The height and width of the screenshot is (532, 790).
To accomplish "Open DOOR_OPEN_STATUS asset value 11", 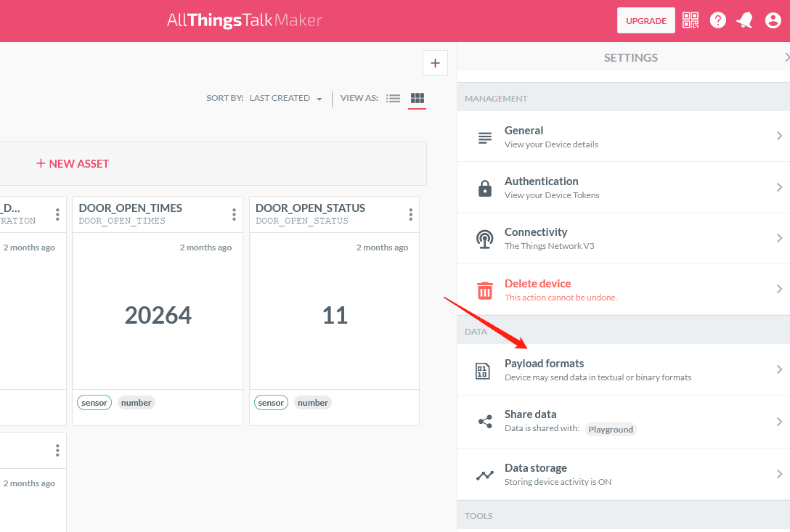I will [x=335, y=316].
